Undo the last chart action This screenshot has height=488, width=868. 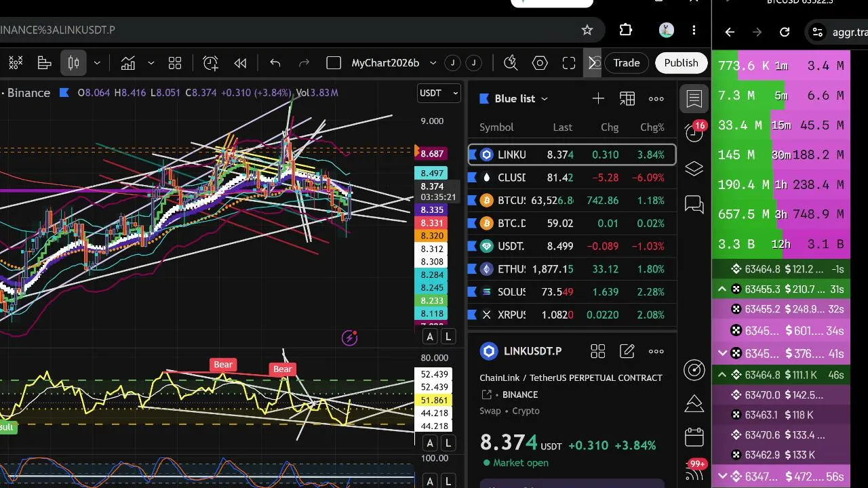click(275, 63)
